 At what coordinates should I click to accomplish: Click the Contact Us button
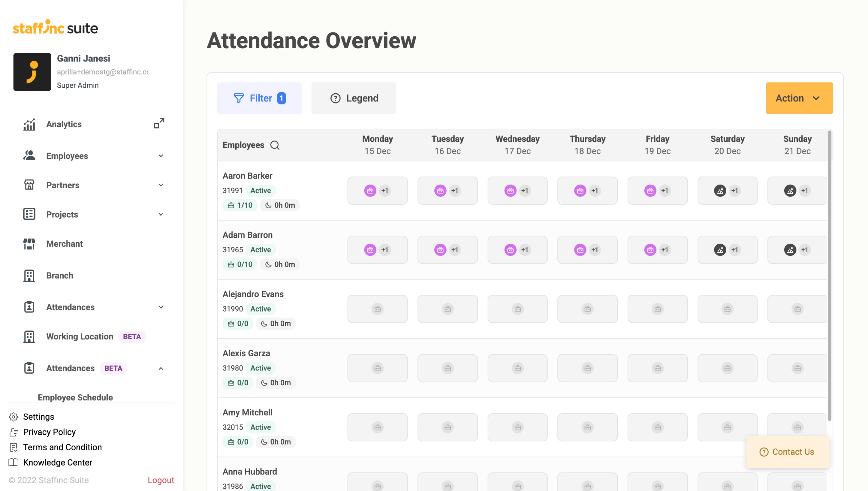tap(788, 452)
